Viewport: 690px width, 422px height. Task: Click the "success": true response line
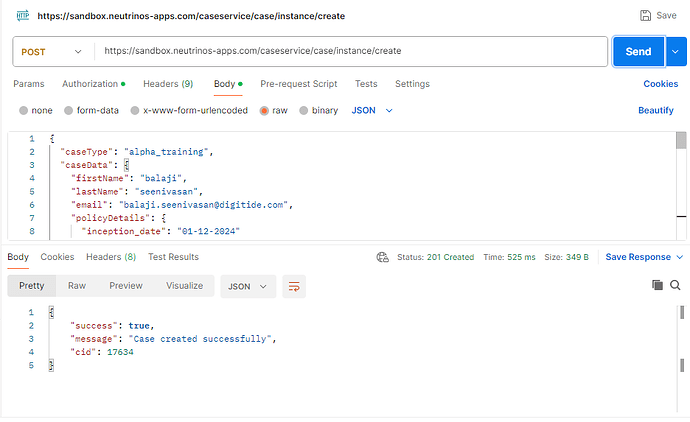coord(112,326)
